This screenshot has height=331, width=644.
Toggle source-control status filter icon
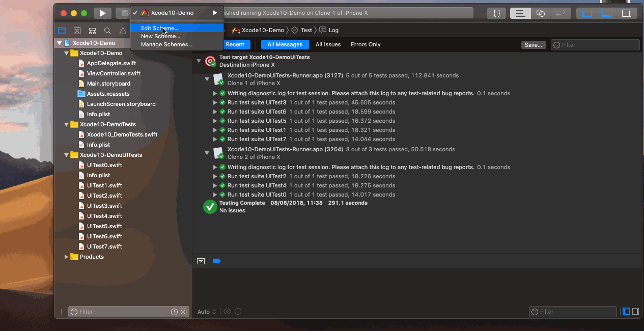[x=183, y=312]
